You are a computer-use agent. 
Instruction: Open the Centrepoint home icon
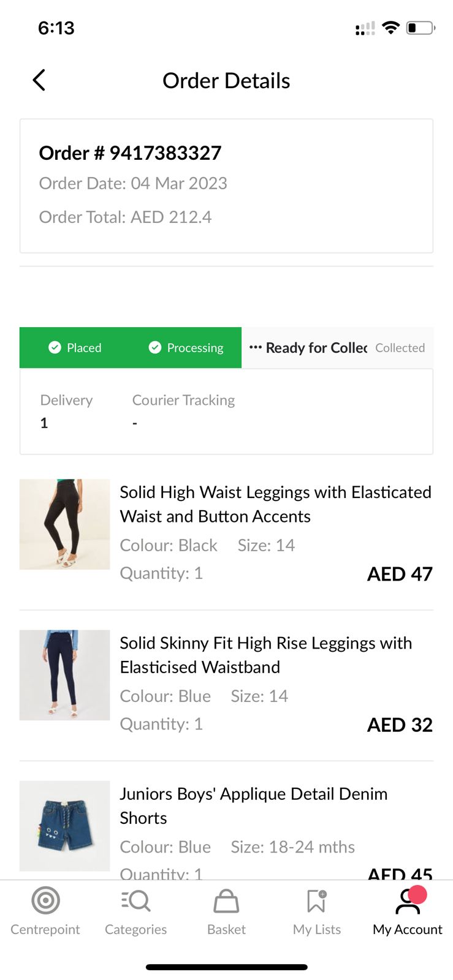pos(45,901)
